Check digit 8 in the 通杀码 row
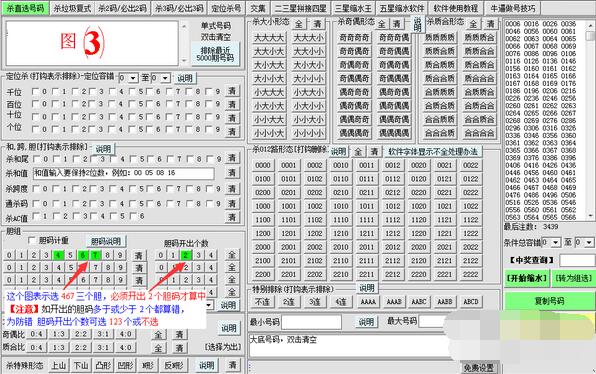 click(x=190, y=203)
